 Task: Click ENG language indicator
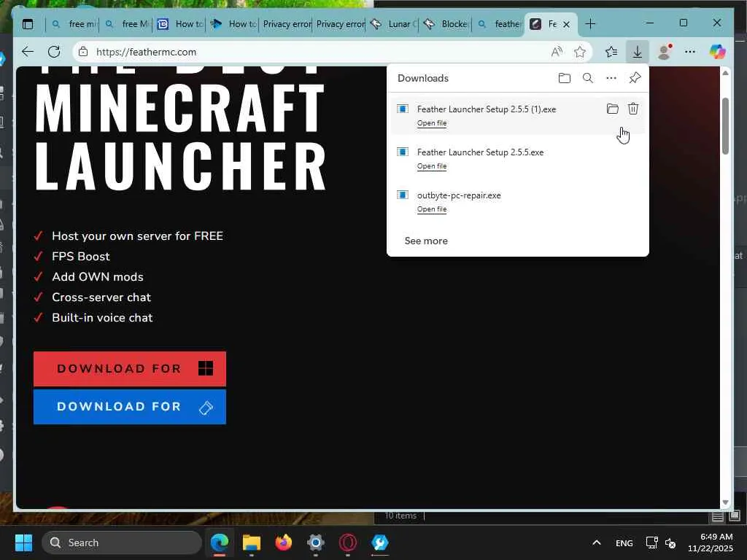tap(624, 542)
